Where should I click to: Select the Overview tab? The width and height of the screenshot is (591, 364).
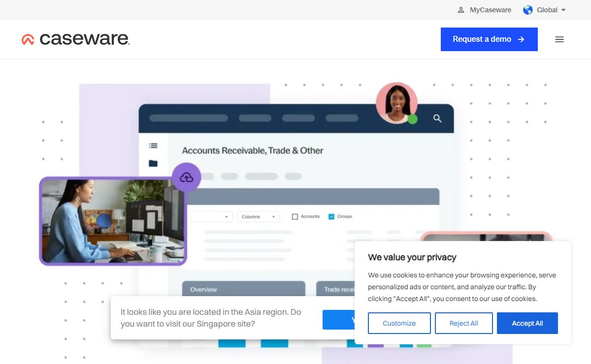pos(204,289)
